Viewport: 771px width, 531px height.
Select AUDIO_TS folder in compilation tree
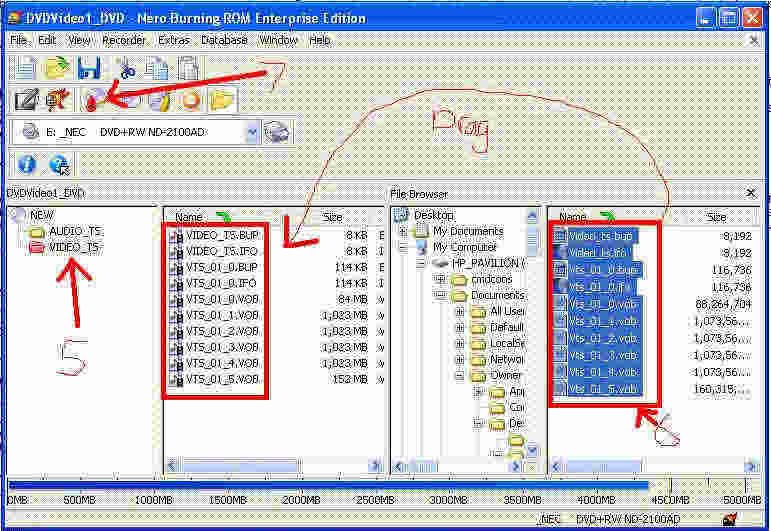(x=76, y=231)
